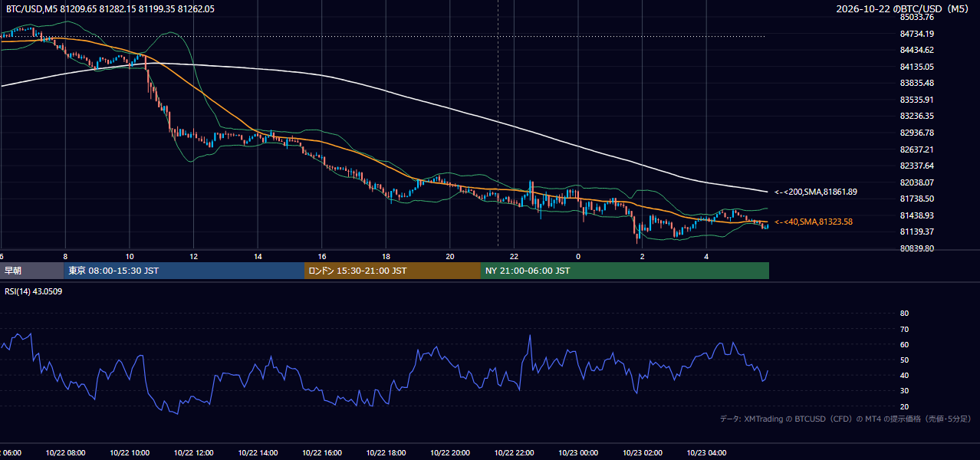Click the 200 SMA label showing 81861.89
980x460 pixels.
point(816,192)
